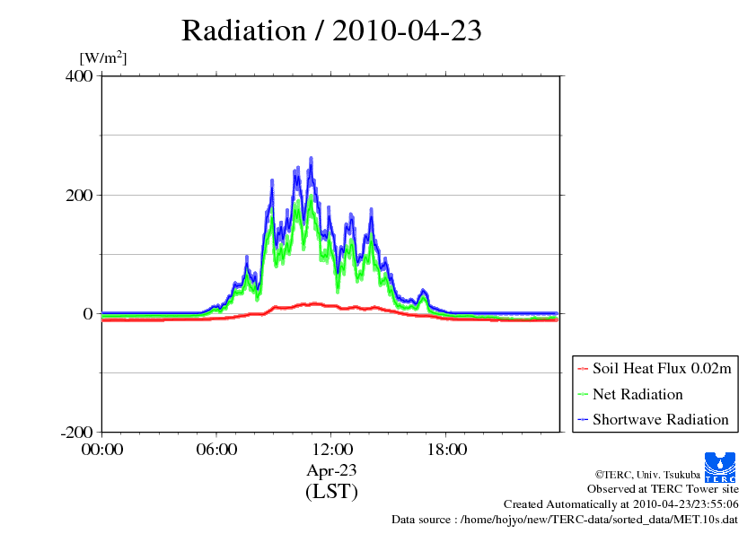756x534 pixels.
Task: Select the 'Soil Heat Flux 0.02m' legend label
Action: 662,369
